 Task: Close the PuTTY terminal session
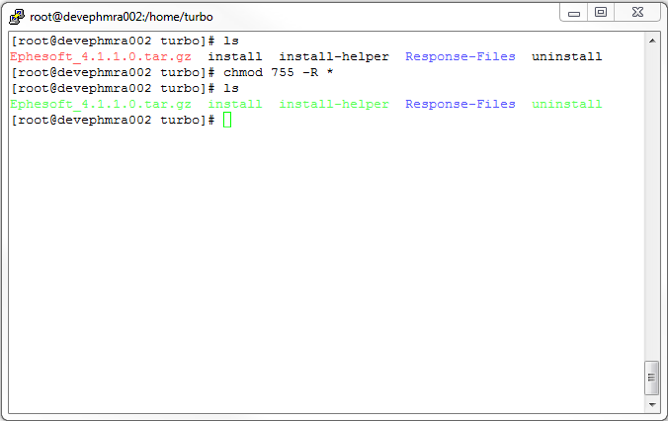pos(636,13)
